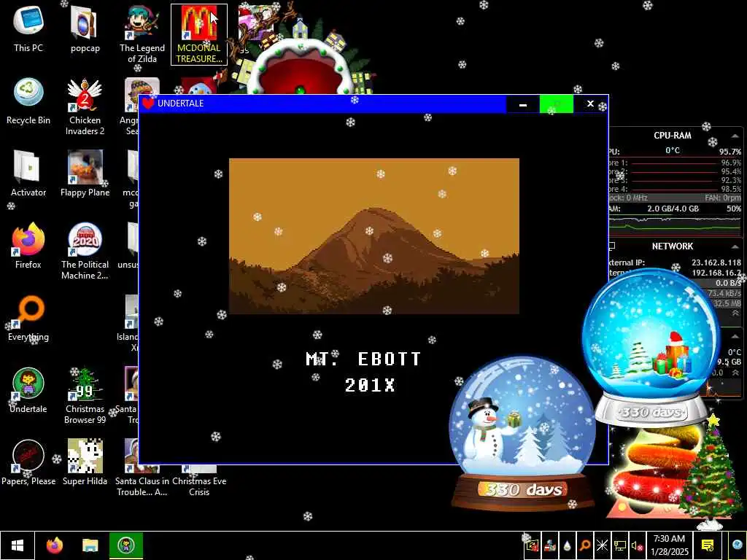Screen dimensions: 747x560
Task: Open the This PC desktop icon
Action: [x=28, y=28]
